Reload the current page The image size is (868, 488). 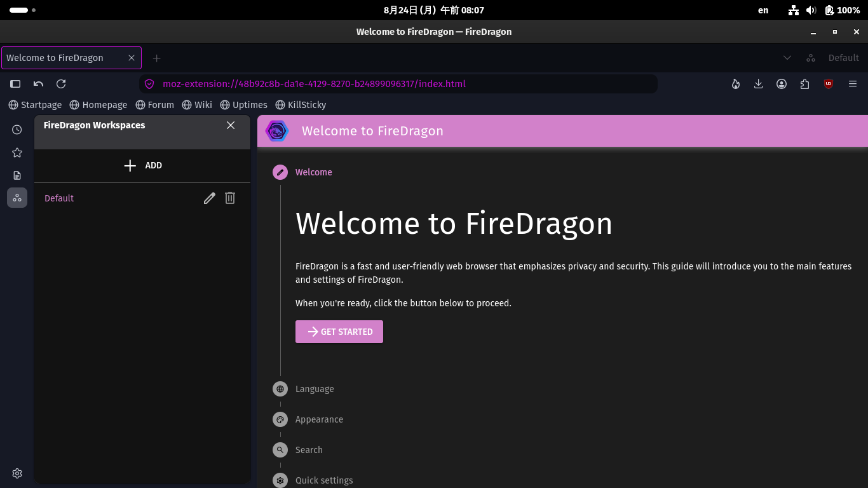coord(61,84)
